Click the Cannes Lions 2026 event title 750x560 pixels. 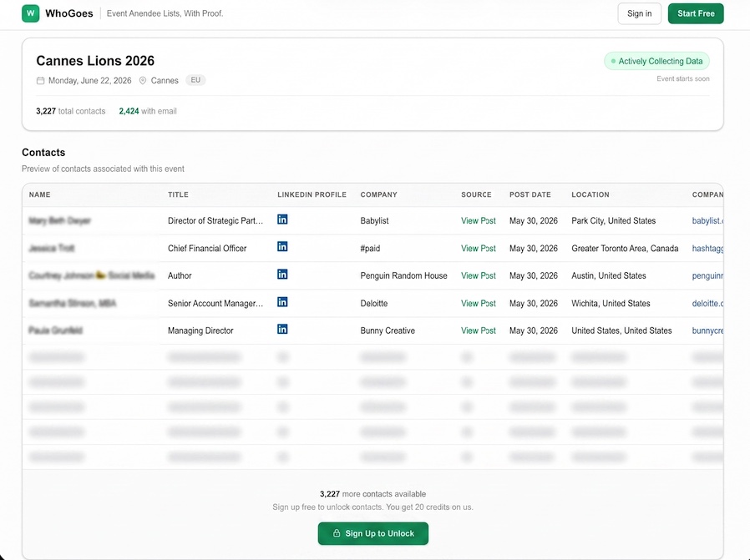(95, 61)
